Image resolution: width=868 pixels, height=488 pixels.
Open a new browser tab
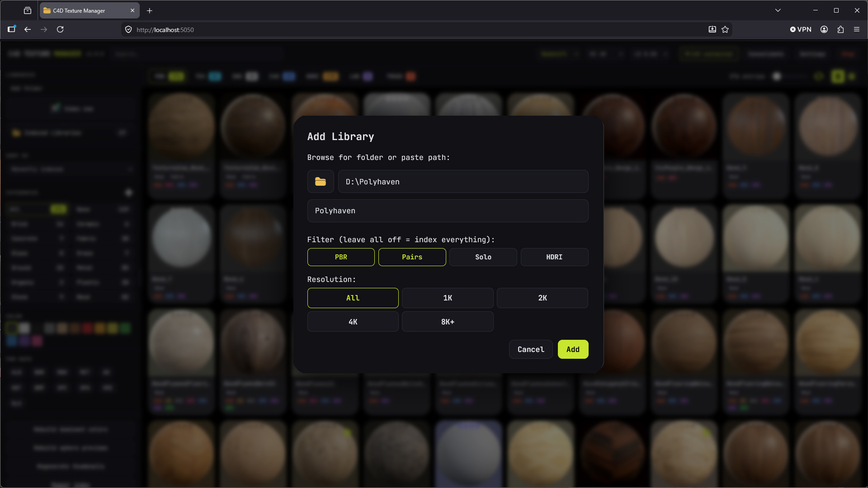tap(150, 10)
